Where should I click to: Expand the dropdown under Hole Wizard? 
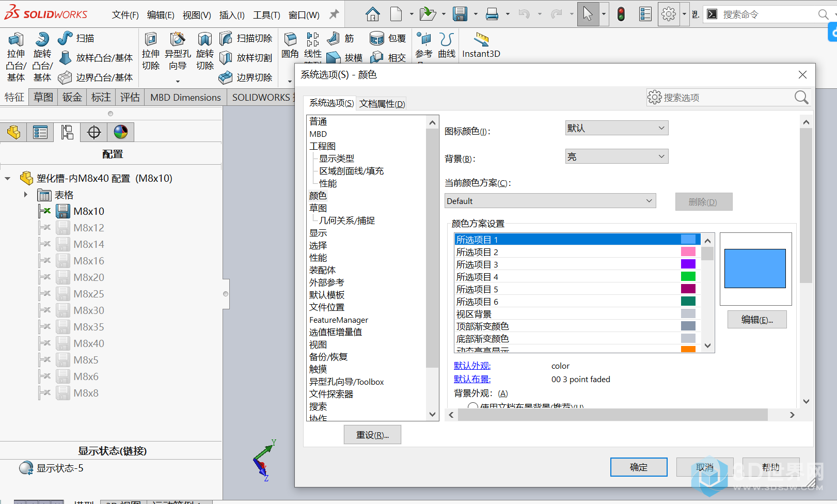[x=178, y=81]
